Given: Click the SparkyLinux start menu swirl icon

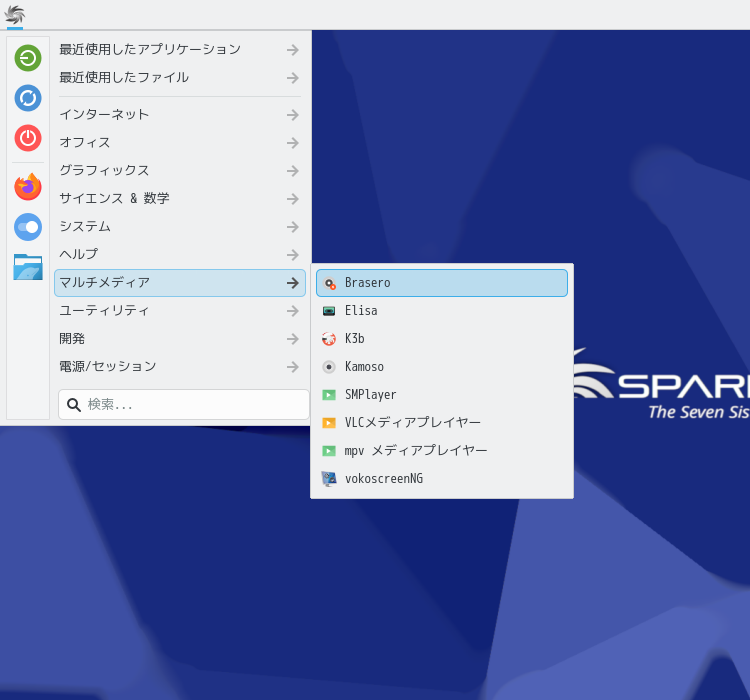Looking at the screenshot, I should [15, 14].
